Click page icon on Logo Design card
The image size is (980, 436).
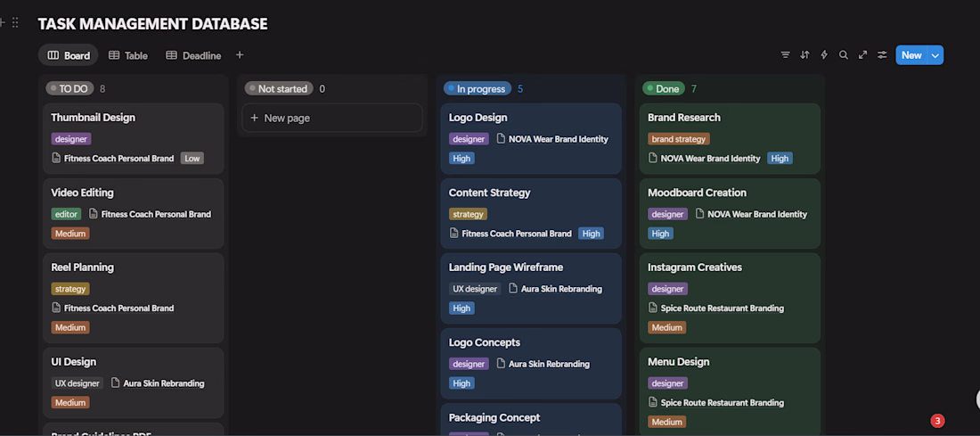tap(501, 139)
